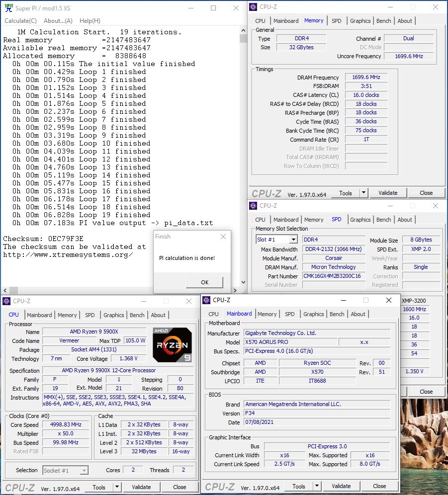Switch to Memory tab in CPU window

tap(67, 315)
